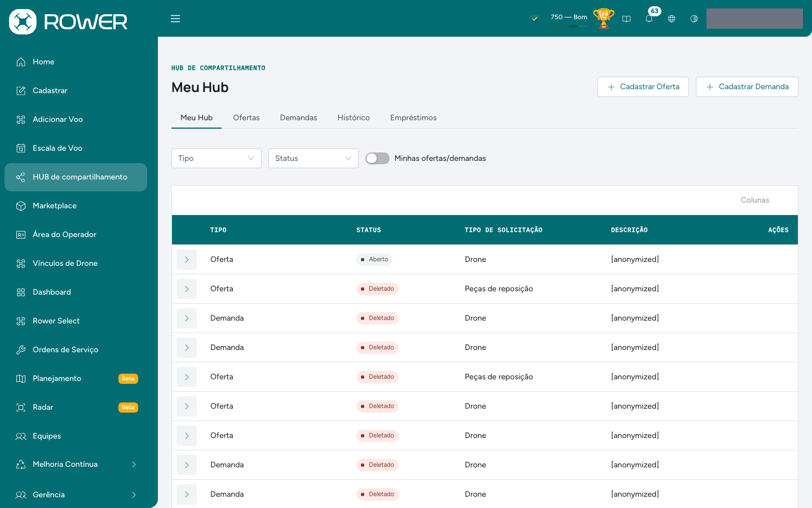This screenshot has width=812, height=508.
Task: Click the Marketplace box icon
Action: click(21, 205)
